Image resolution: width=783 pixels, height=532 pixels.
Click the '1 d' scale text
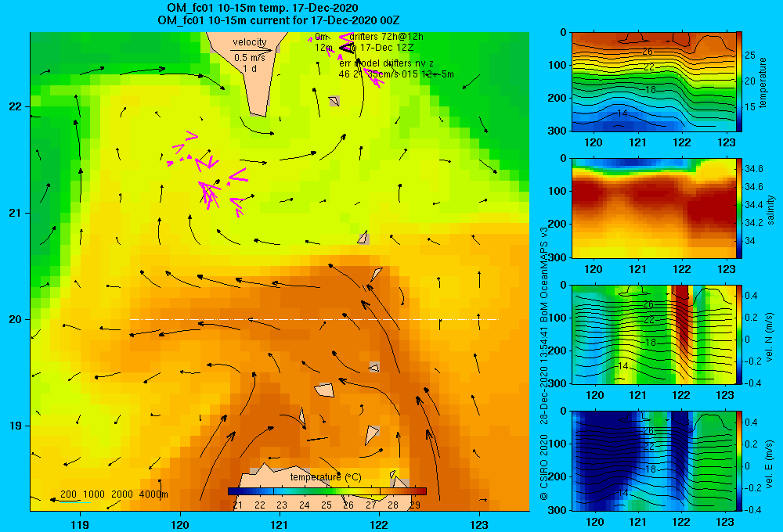click(250, 68)
